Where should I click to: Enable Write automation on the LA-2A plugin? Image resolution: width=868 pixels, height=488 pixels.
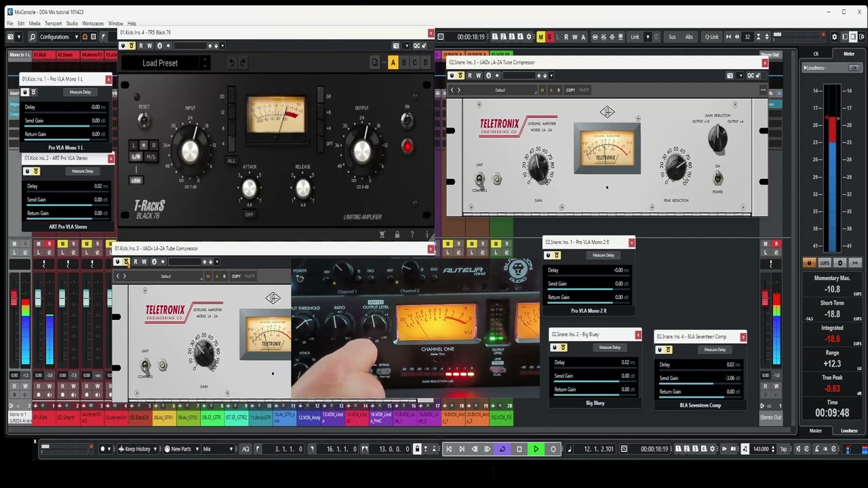coord(479,75)
